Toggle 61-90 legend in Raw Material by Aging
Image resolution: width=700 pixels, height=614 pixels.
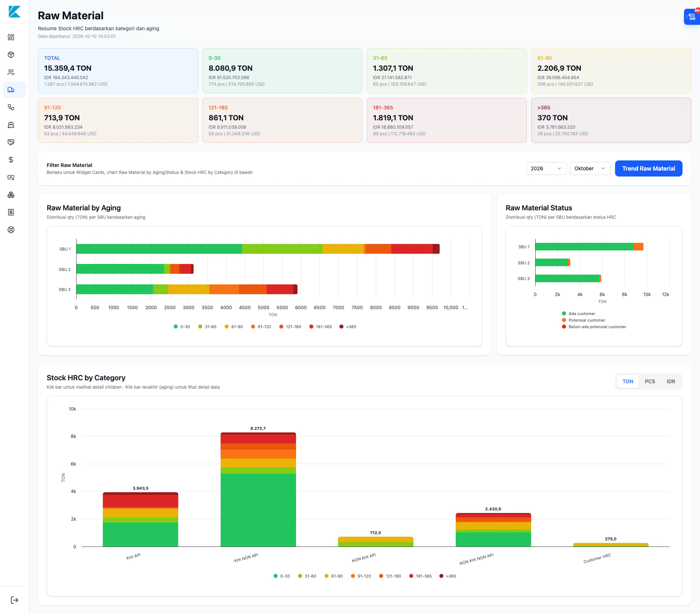coord(234,327)
